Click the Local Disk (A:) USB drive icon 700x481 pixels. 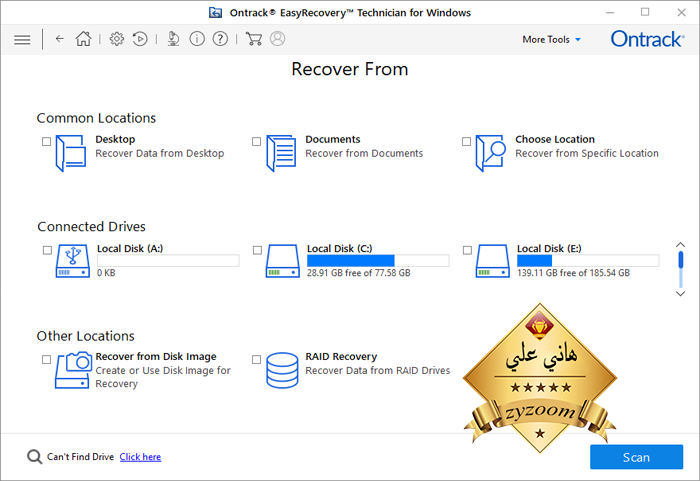73,261
